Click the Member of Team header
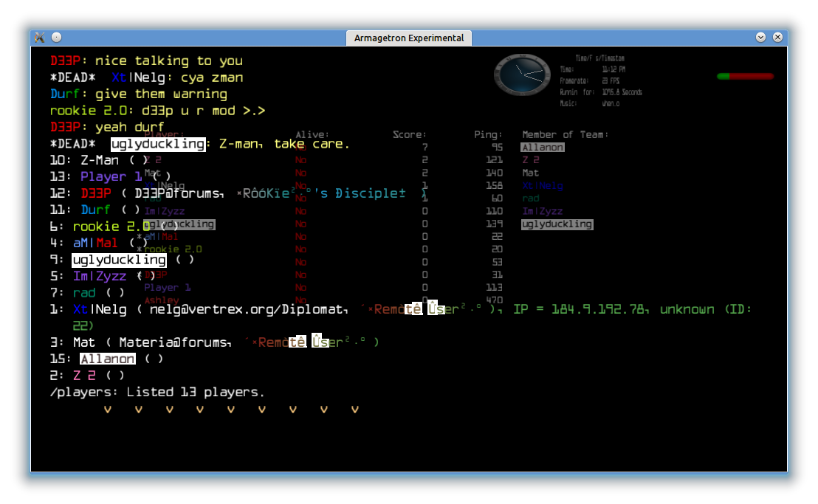The image size is (818, 504). (565, 135)
